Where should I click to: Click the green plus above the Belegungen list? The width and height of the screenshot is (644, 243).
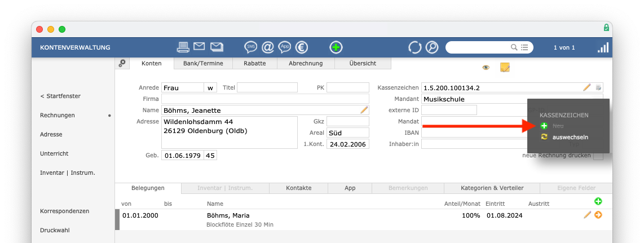click(x=598, y=201)
